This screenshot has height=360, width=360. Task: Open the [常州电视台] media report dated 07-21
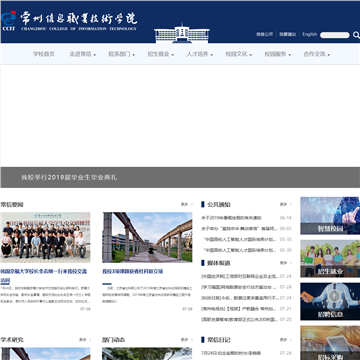coord(239,309)
